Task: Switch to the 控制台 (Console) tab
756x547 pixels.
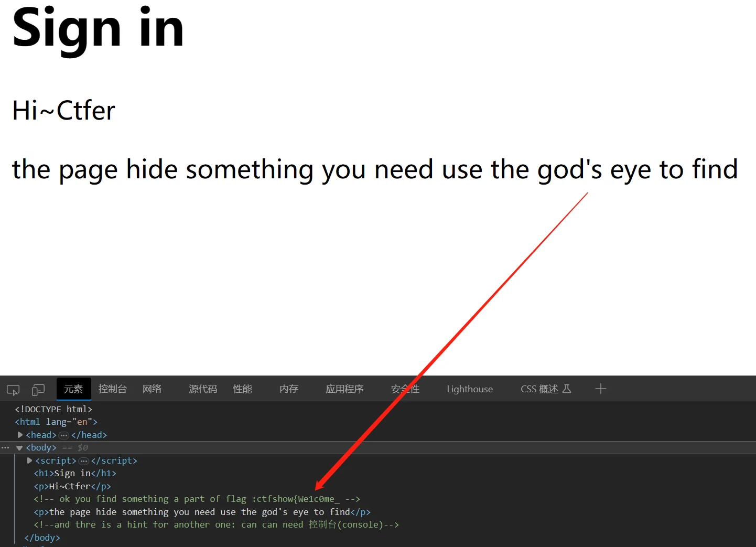Action: (x=112, y=389)
